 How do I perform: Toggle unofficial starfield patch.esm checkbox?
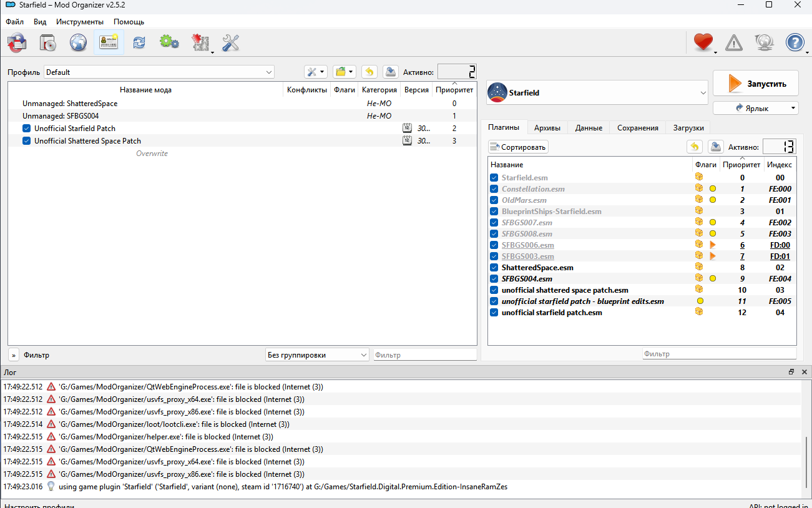pyautogui.click(x=494, y=313)
